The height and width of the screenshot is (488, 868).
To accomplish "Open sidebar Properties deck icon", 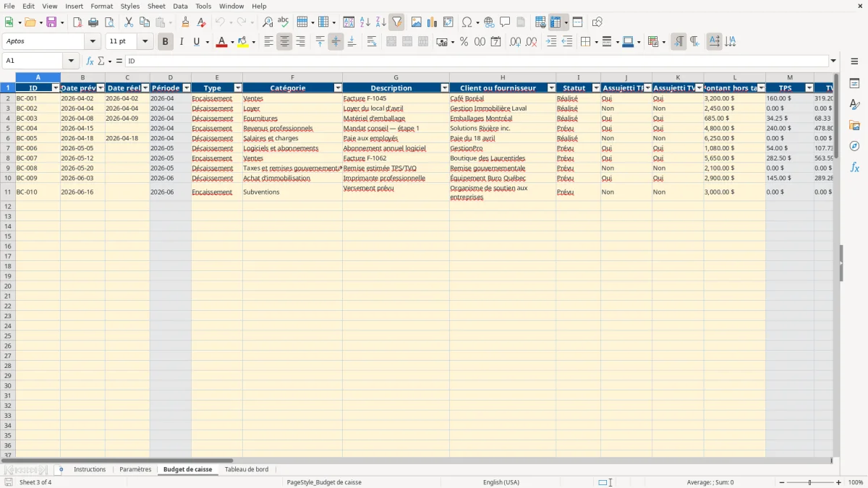I will click(854, 84).
